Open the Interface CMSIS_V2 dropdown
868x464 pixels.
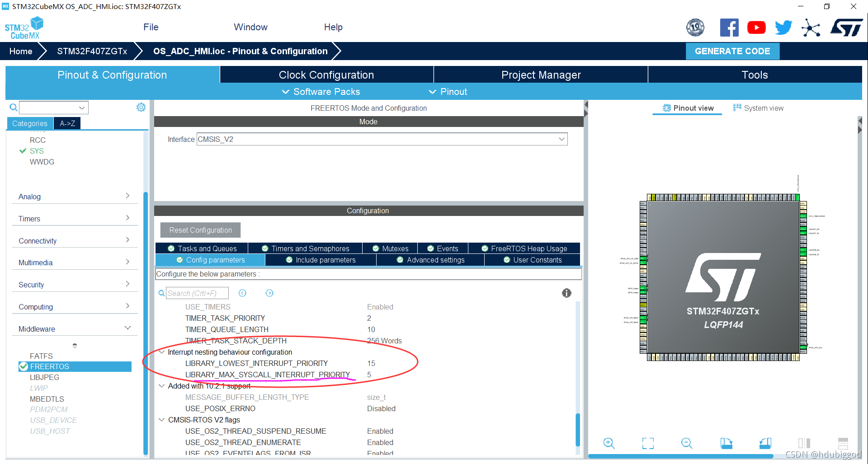pos(561,139)
